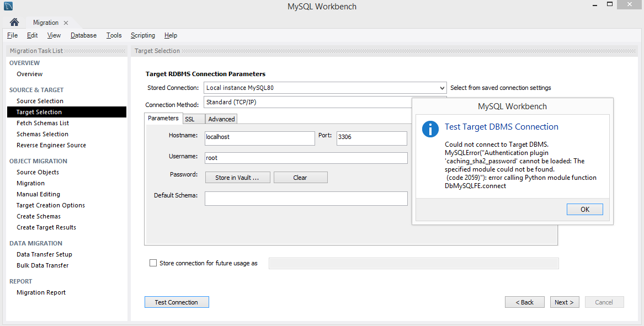Select the Migration step under Object Migration

coord(31,184)
